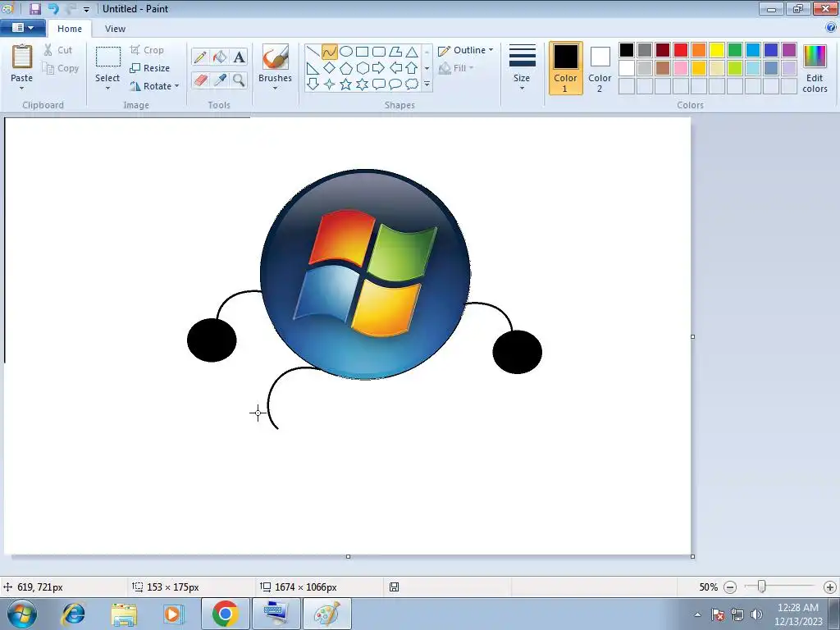Screen dimensions: 840x630
Task: Expand the shapes gallery More arrow
Action: [427, 84]
